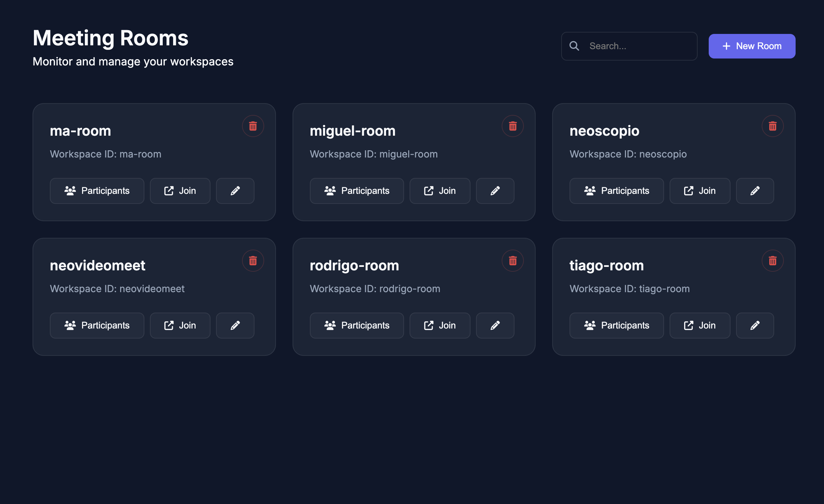Focus the Search rooms input field
Viewport: 824px width, 504px height.
click(629, 46)
